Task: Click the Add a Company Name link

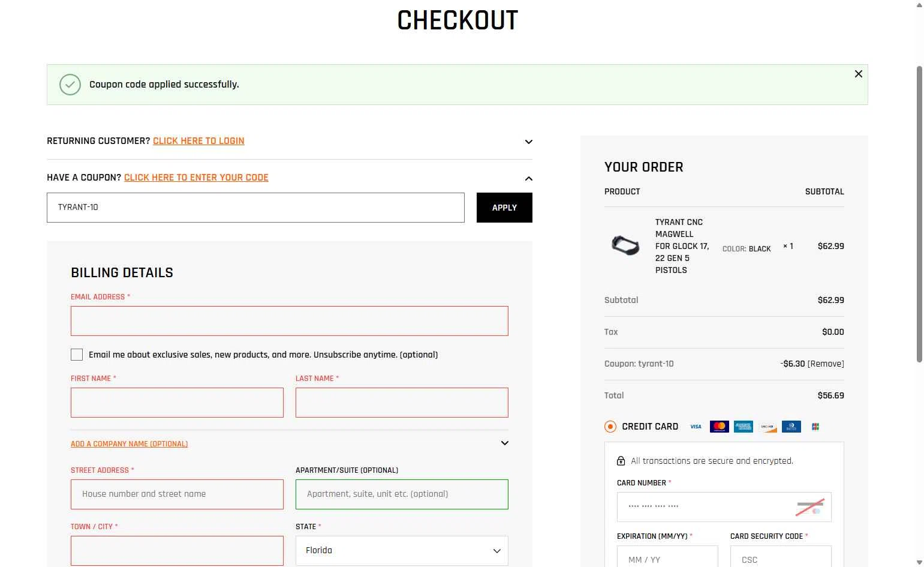Action: point(129,444)
